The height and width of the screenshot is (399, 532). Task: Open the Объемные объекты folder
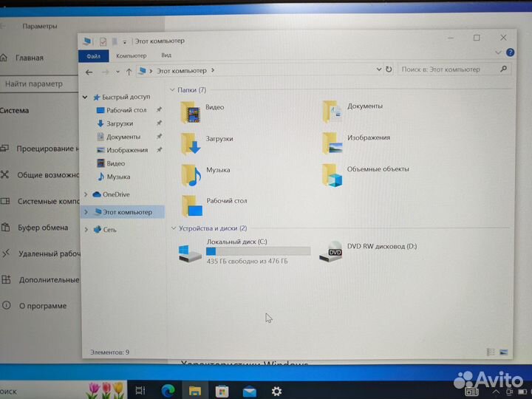click(332, 174)
